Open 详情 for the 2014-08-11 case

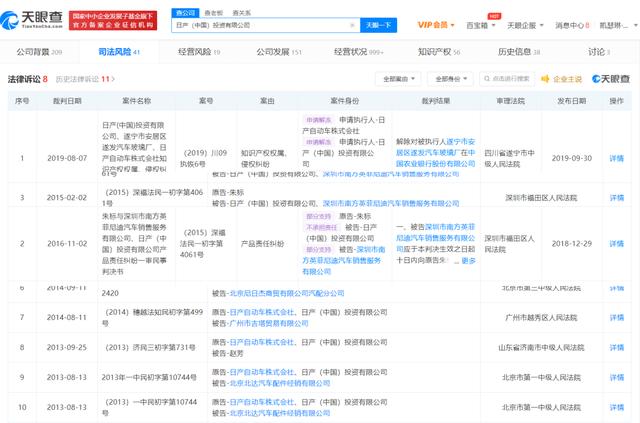click(616, 317)
